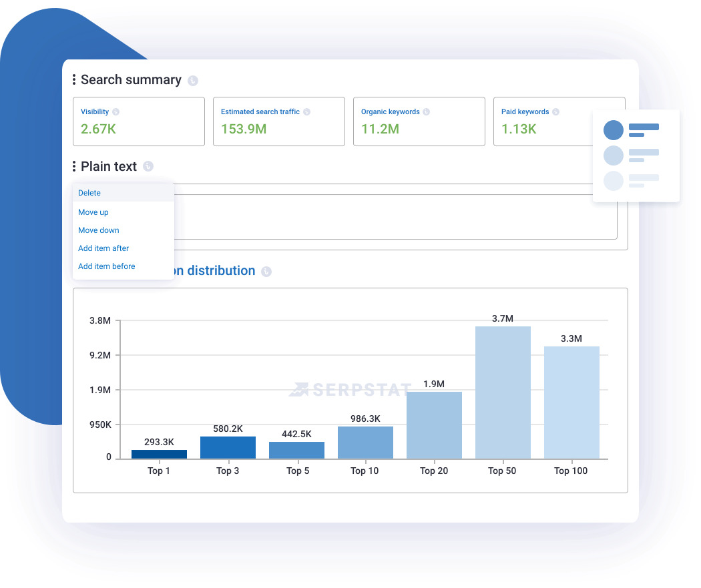The width and height of the screenshot is (701, 588).
Task: Click the Visibility 2.67K summary card
Action: pos(138,121)
